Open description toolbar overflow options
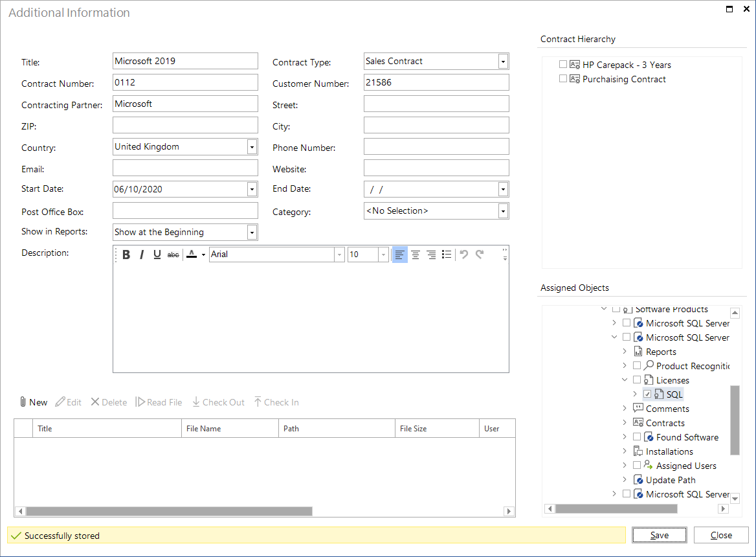756x557 pixels. tap(505, 254)
